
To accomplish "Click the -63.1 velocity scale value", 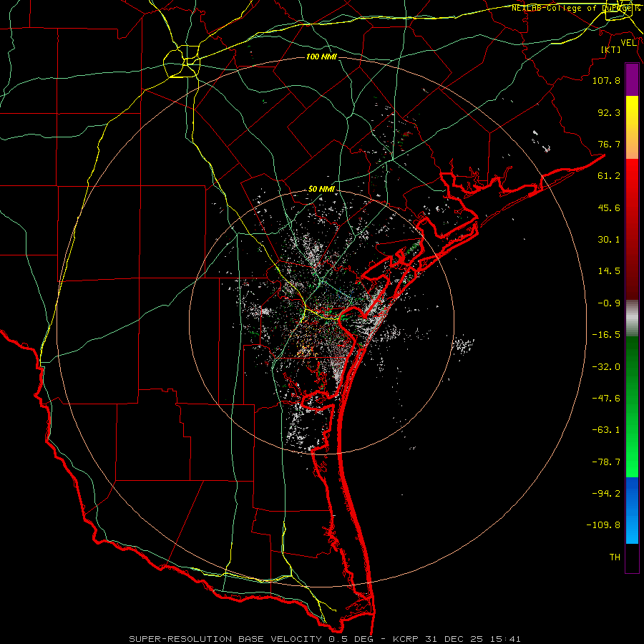I will [606, 430].
